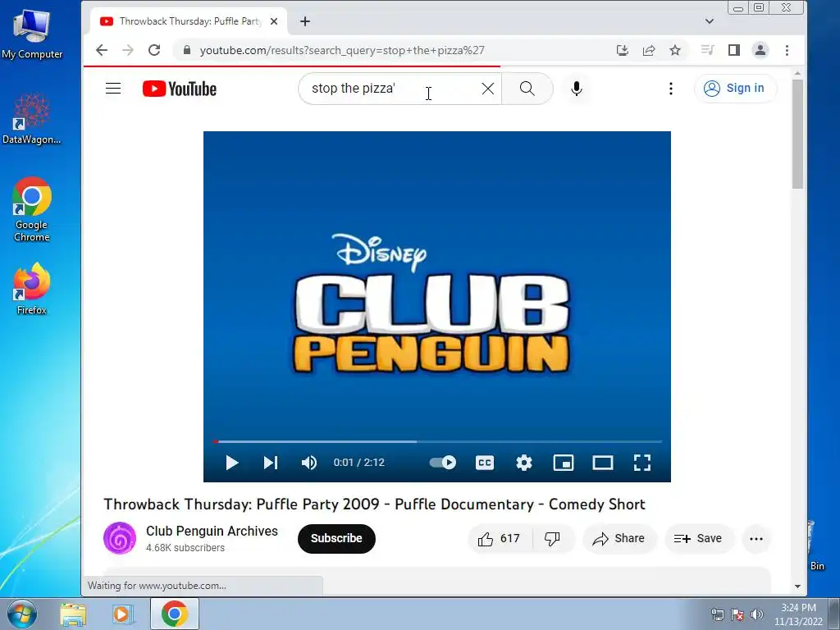Image resolution: width=840 pixels, height=630 pixels.
Task: Reload the page
Action: point(154,50)
